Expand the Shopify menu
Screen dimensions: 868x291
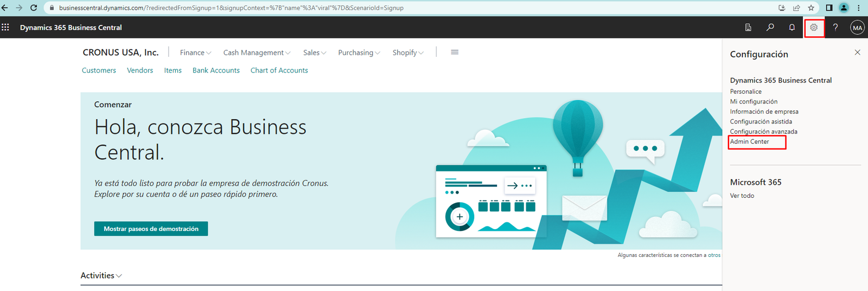pos(408,53)
